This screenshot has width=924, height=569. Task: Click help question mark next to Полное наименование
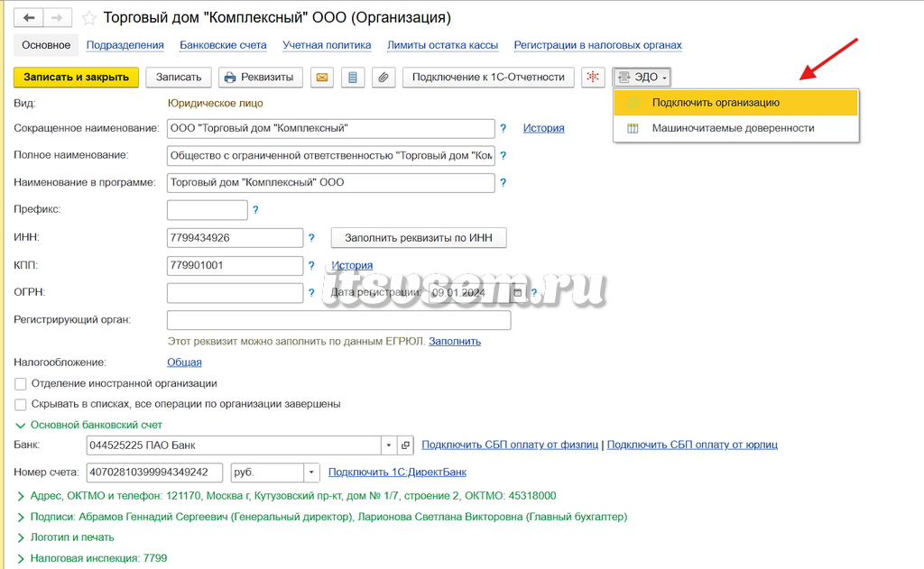[x=504, y=155]
